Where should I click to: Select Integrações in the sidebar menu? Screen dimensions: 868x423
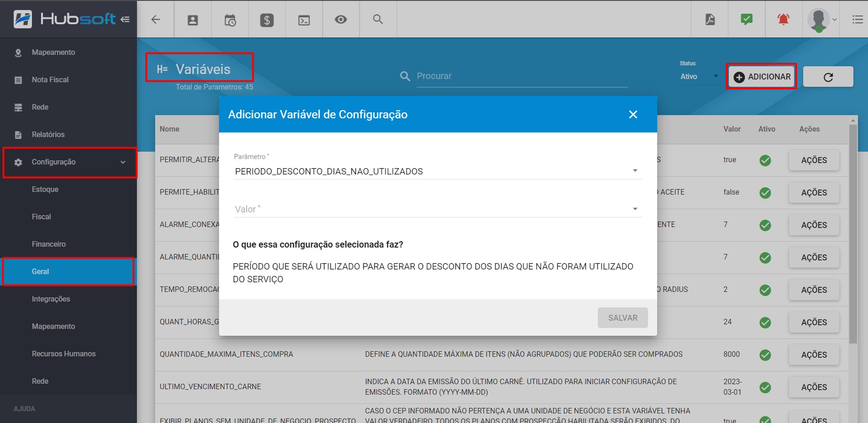pos(51,299)
